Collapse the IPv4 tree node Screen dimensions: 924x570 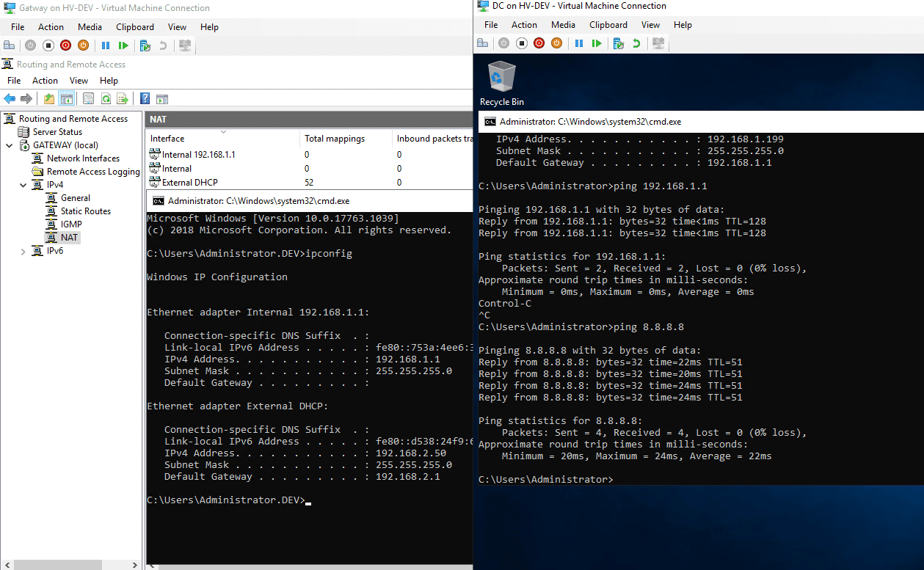23,184
